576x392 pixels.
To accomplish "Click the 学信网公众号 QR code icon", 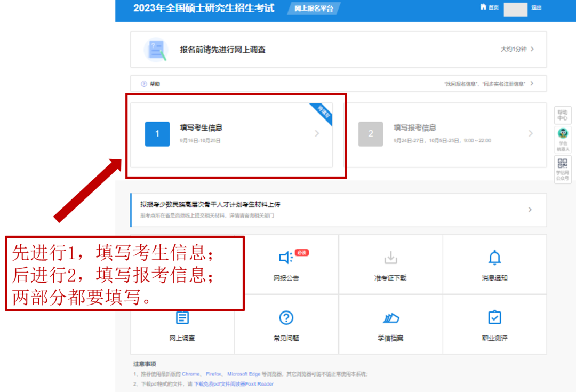I will pos(563,164).
